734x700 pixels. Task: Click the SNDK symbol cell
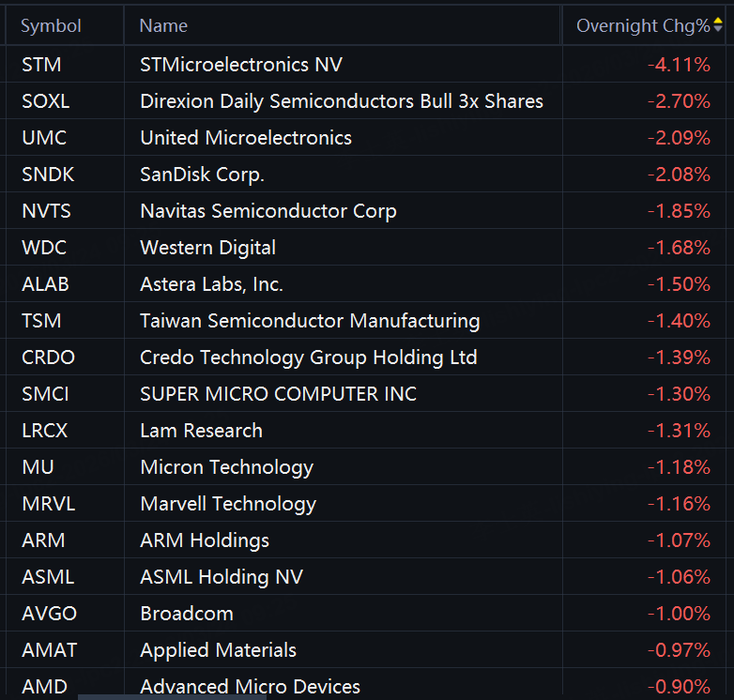[47, 175]
